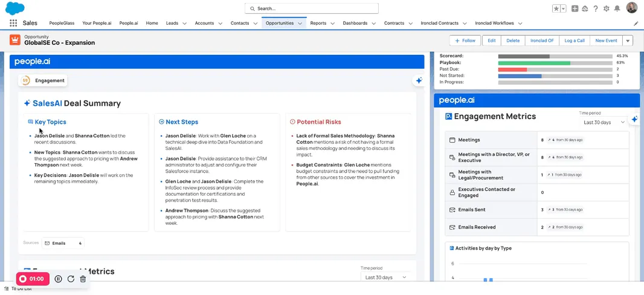Delete the recording with the trash icon

pos(83,279)
